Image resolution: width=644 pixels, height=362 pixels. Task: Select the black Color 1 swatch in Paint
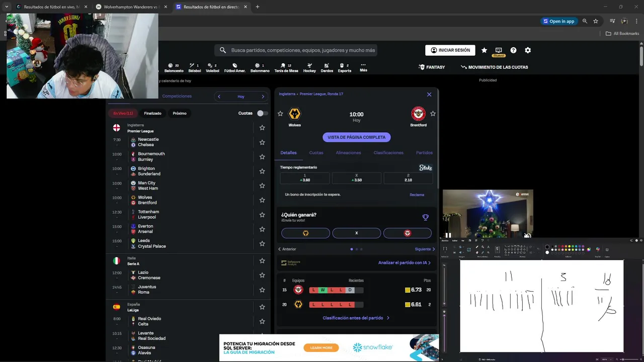pyautogui.click(x=547, y=247)
